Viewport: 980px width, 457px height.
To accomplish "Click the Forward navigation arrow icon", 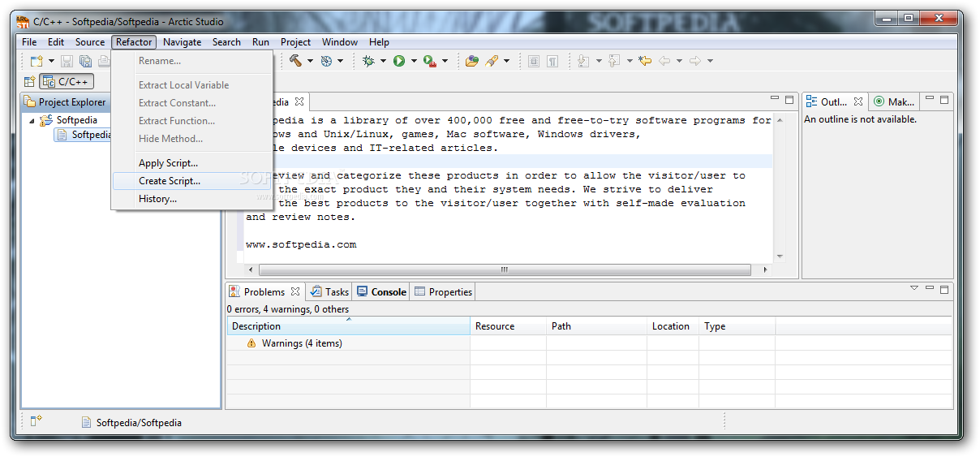I will tap(694, 61).
